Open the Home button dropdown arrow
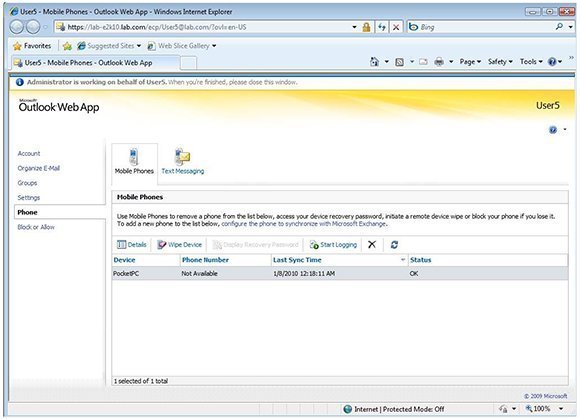 [x=387, y=62]
